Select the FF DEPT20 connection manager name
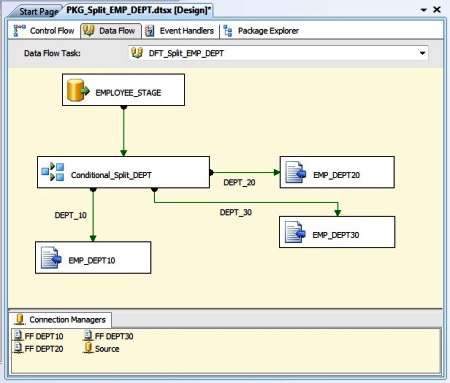This screenshot has height=383, width=450. pos(44,349)
